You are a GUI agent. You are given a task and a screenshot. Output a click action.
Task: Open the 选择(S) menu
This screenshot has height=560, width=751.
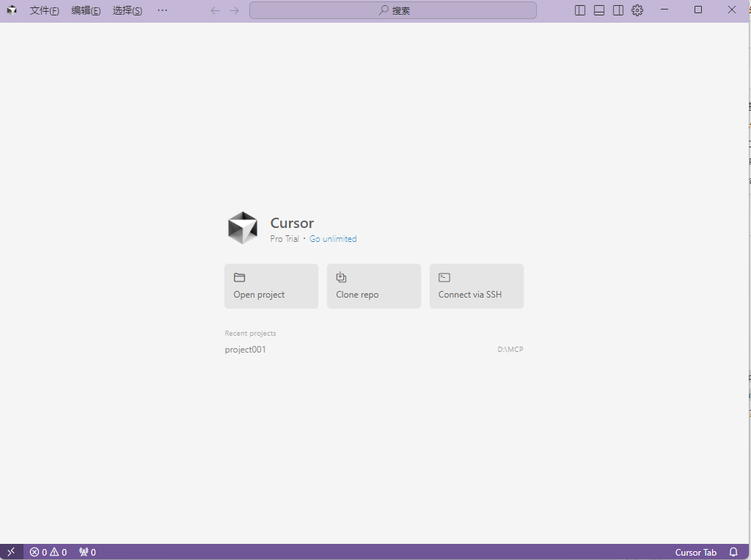pyautogui.click(x=128, y=10)
